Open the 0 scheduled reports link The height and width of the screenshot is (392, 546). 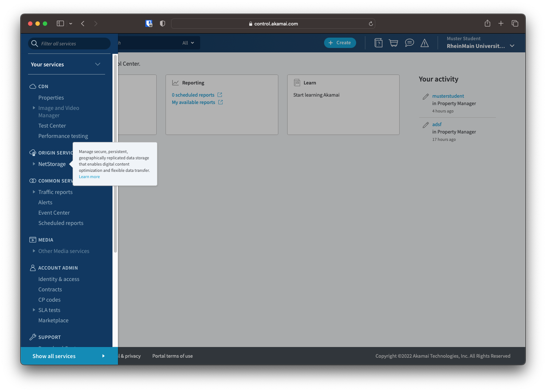click(193, 95)
